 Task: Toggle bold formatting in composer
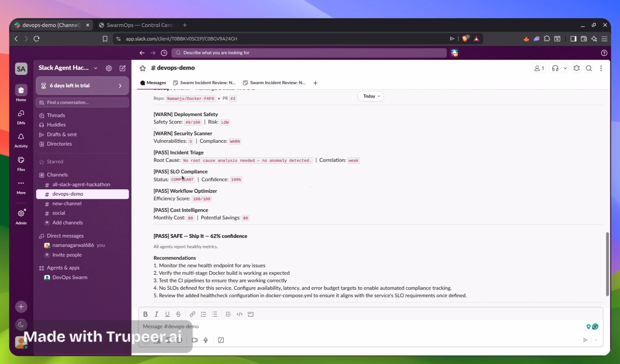145,314
